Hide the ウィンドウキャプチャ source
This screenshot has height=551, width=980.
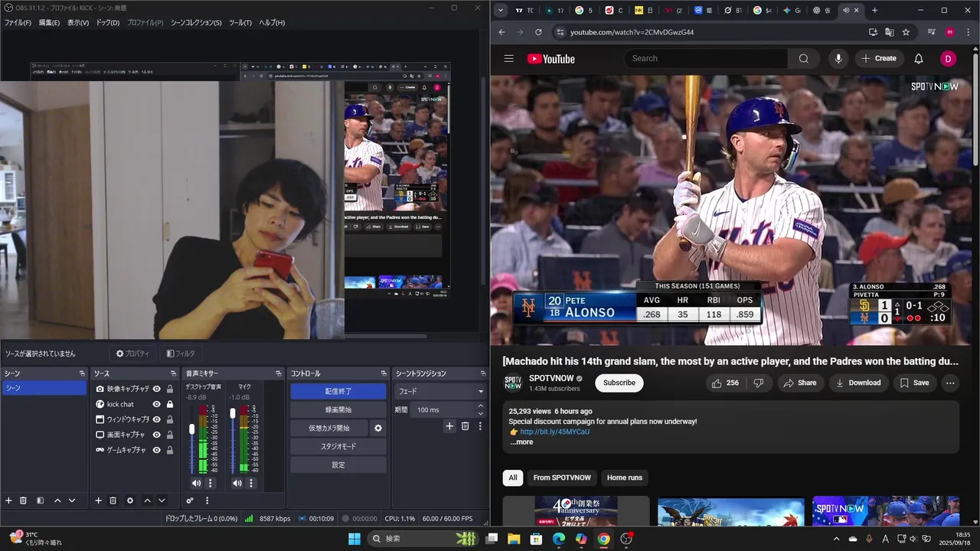coord(156,419)
